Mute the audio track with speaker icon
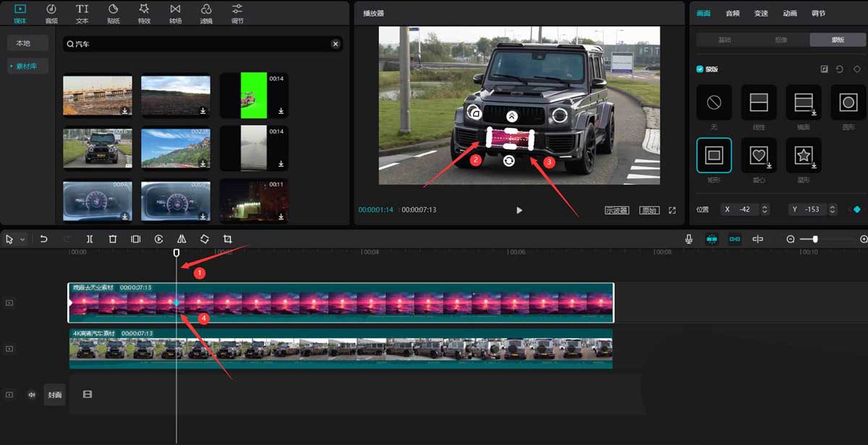868x445 pixels. pyautogui.click(x=32, y=394)
